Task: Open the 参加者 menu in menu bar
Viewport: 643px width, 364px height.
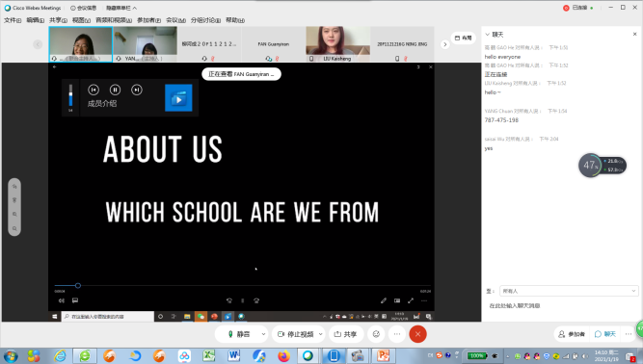Action: click(148, 20)
